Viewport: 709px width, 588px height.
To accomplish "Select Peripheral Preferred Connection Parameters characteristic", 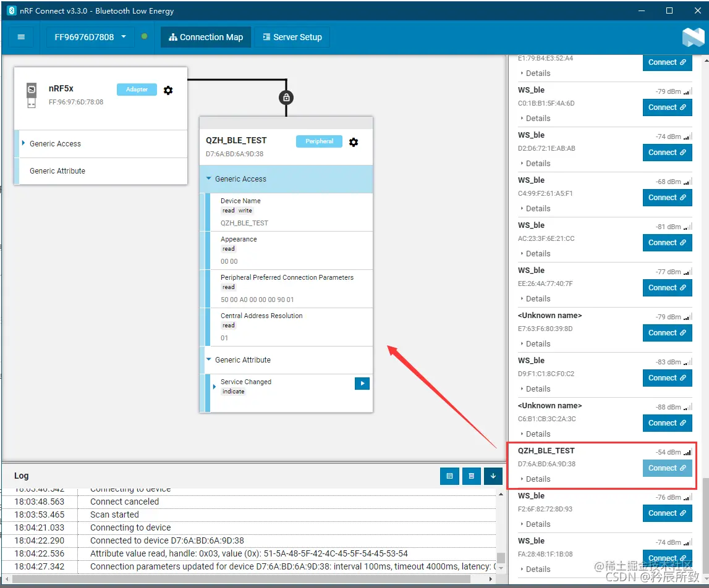I will 291,289.
